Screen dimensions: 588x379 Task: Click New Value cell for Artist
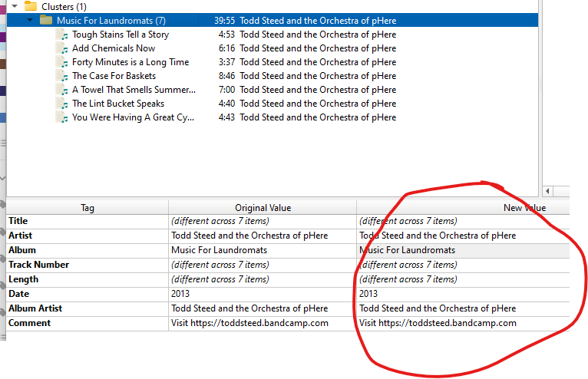click(463, 236)
